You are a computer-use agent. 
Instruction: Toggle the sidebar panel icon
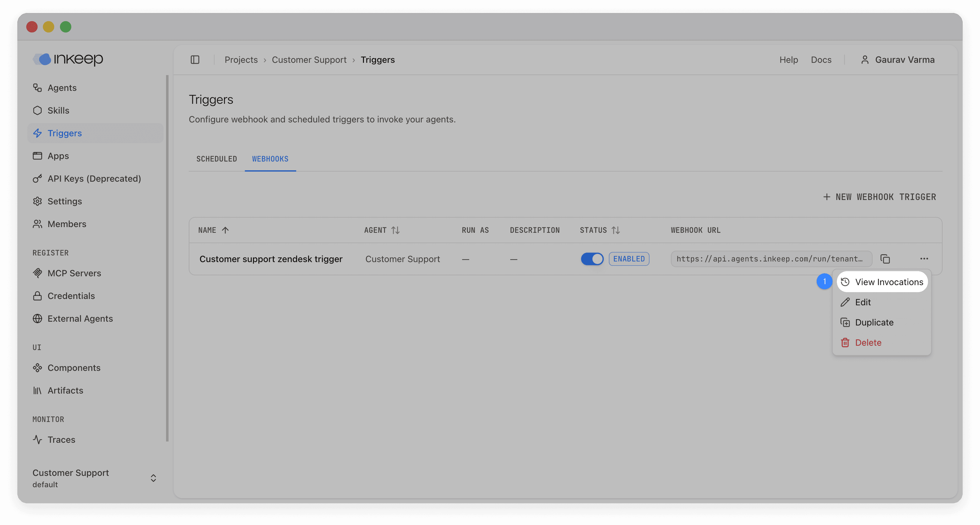point(195,60)
